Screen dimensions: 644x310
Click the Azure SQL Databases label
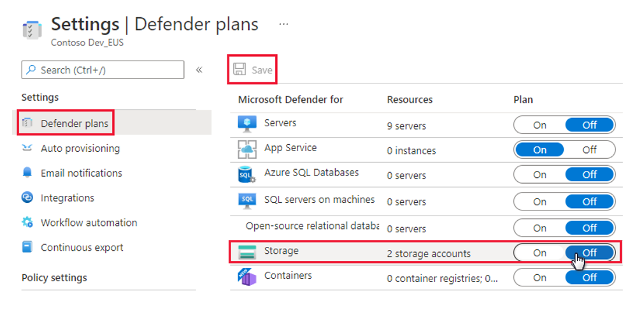[311, 172]
